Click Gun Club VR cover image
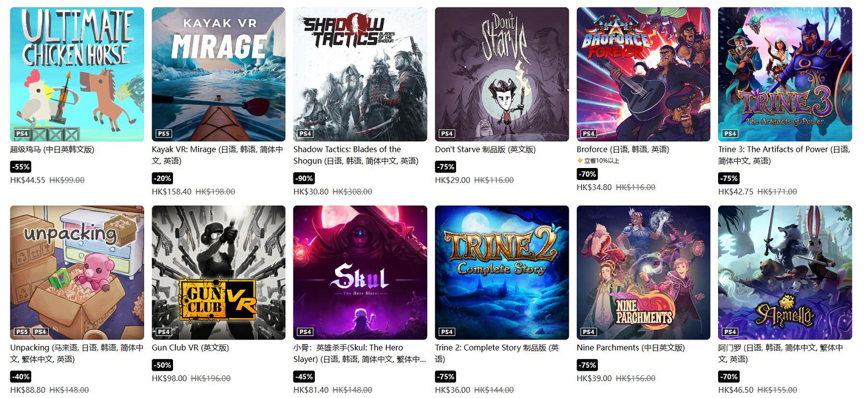The image size is (868, 398). coord(219,273)
